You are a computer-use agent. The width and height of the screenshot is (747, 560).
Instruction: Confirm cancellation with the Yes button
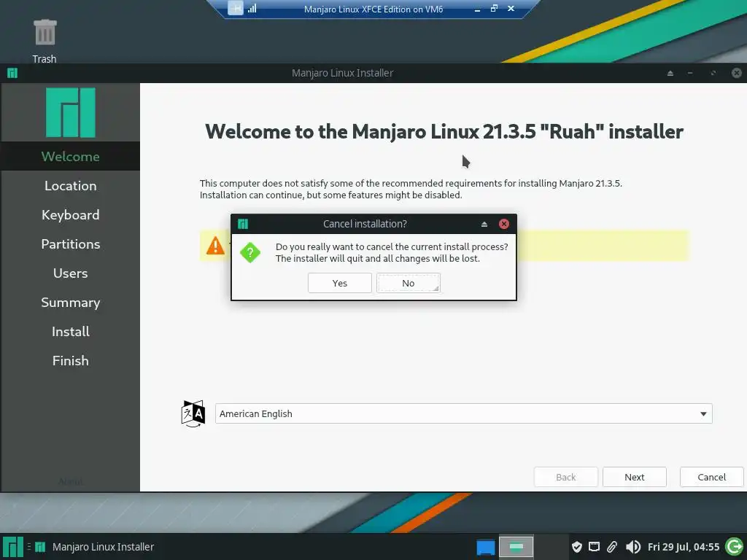coord(340,283)
